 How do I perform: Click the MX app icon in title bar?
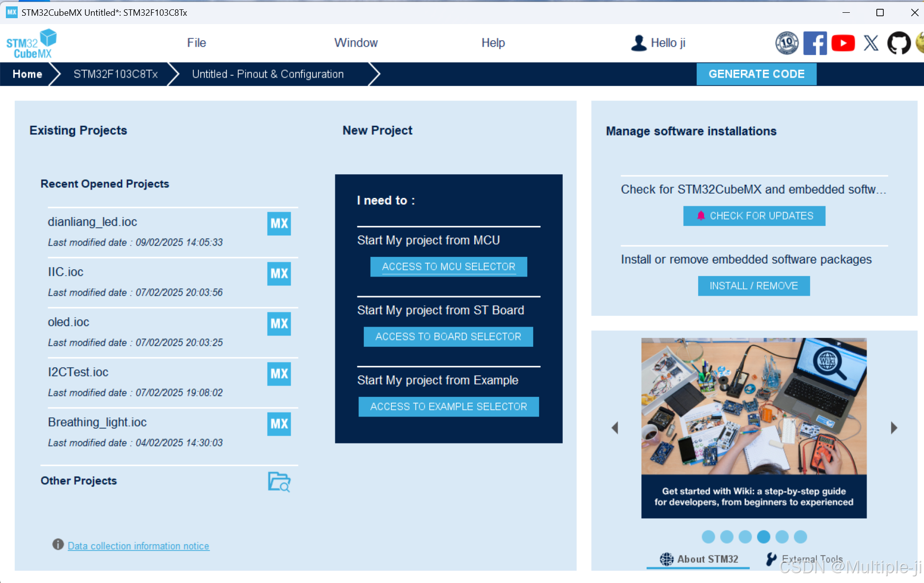12,12
